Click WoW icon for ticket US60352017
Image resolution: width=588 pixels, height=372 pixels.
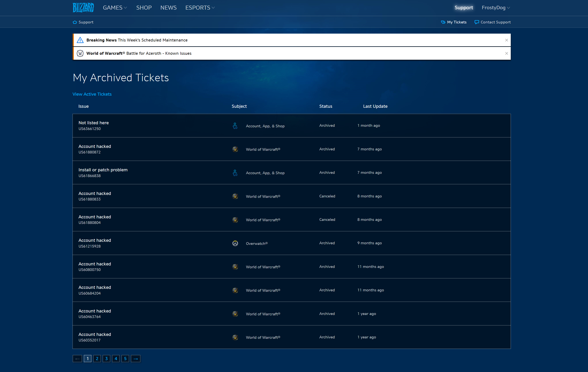[235, 337]
